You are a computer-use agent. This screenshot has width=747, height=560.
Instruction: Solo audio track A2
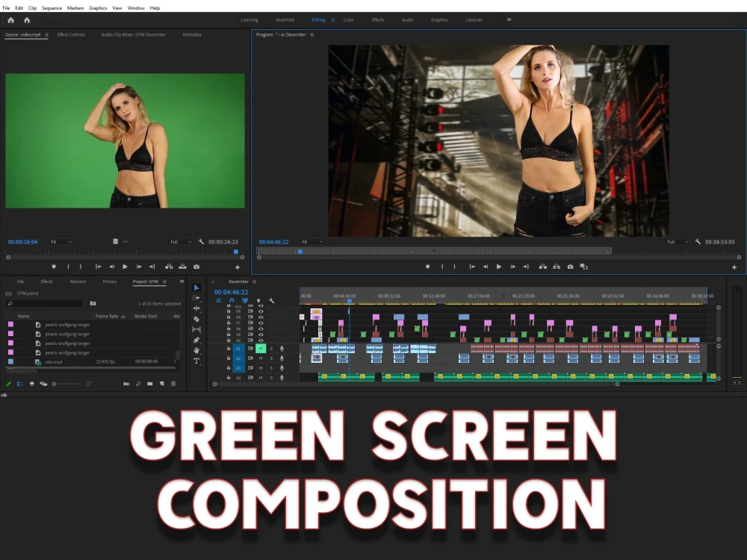[x=272, y=358]
